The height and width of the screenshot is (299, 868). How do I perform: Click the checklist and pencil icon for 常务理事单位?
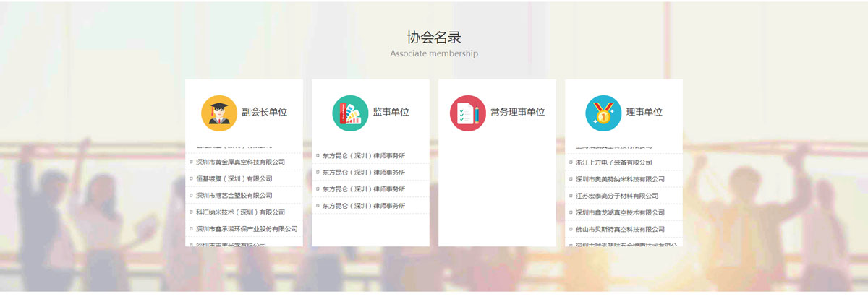point(468,113)
